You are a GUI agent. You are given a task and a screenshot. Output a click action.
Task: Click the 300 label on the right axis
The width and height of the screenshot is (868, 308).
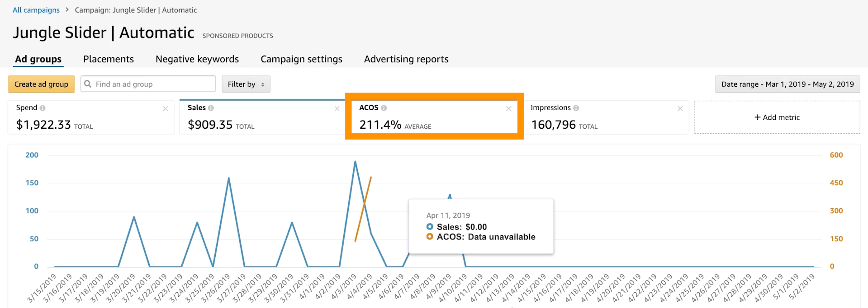[x=836, y=211]
